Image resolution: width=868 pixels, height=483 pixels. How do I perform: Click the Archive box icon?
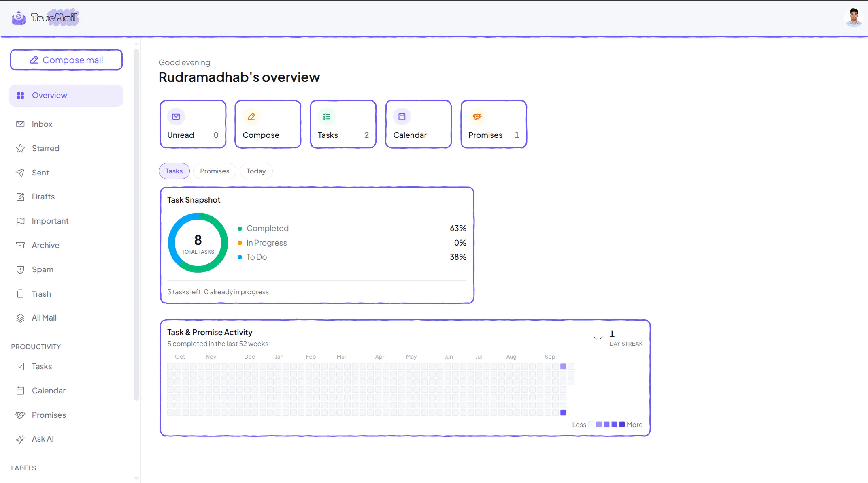20,245
